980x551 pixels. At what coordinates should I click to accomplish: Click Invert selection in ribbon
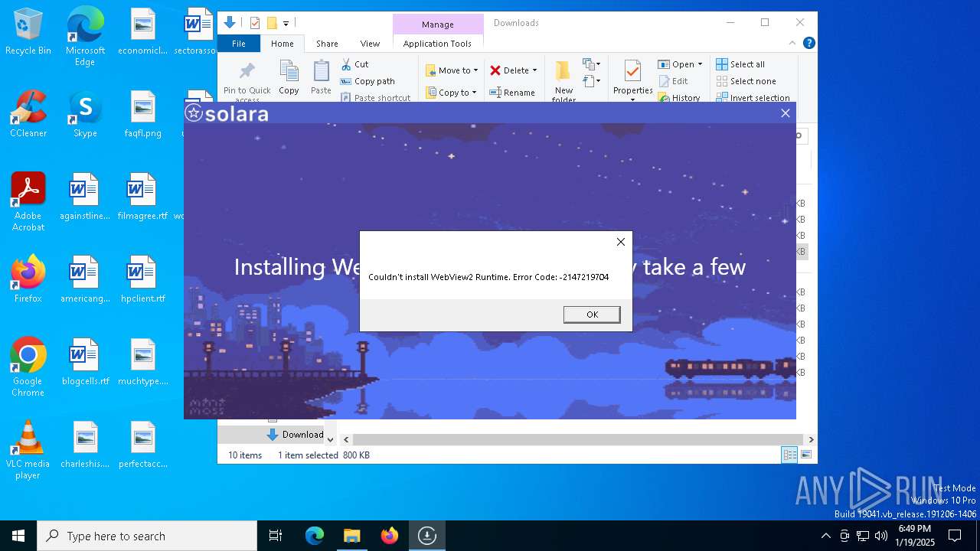[753, 98]
